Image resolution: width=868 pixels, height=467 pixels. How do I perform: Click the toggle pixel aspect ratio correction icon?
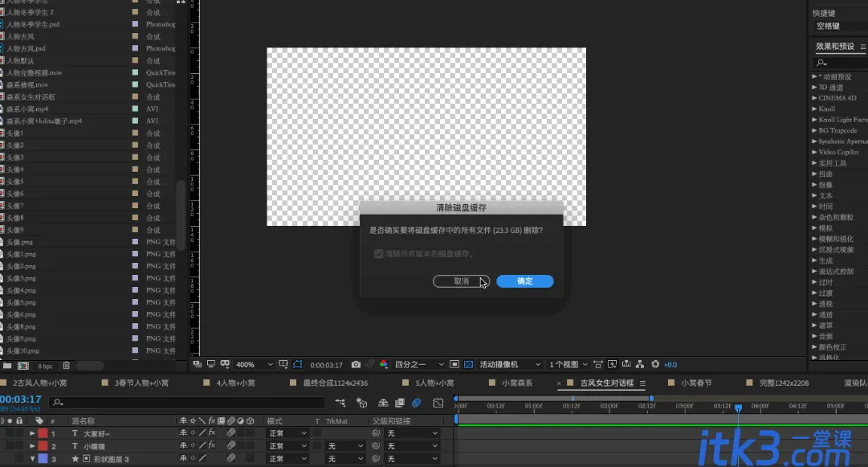click(x=598, y=364)
